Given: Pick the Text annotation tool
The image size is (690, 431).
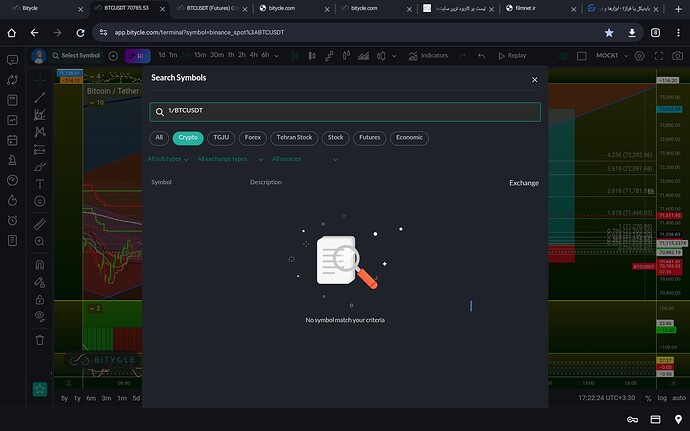Looking at the screenshot, I should click(40, 184).
